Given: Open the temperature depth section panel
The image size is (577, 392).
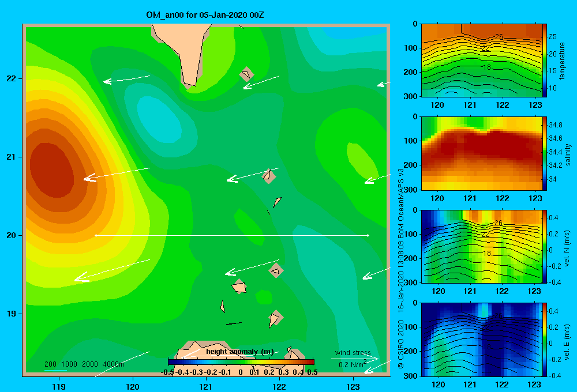Looking at the screenshot, I should (x=481, y=61).
